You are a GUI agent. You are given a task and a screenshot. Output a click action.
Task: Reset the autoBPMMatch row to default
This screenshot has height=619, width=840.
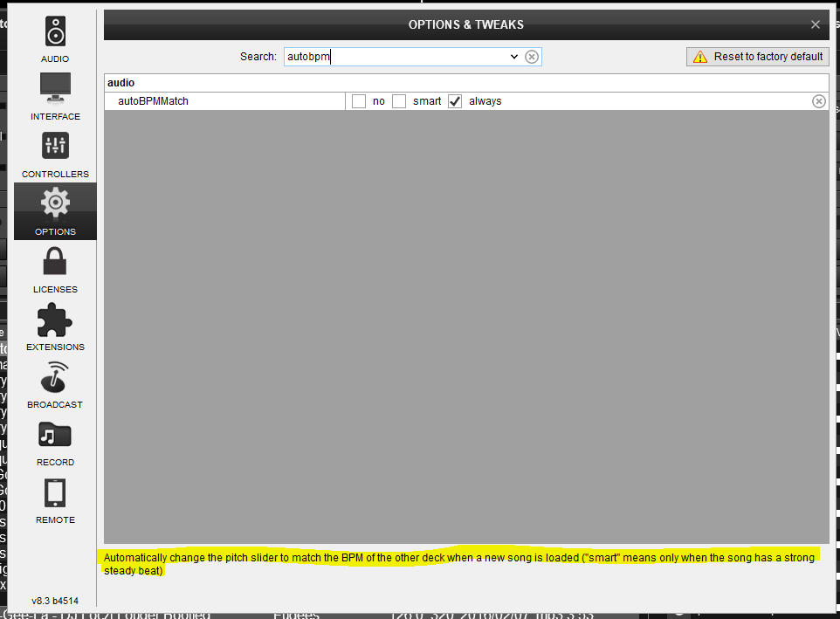[x=818, y=101]
